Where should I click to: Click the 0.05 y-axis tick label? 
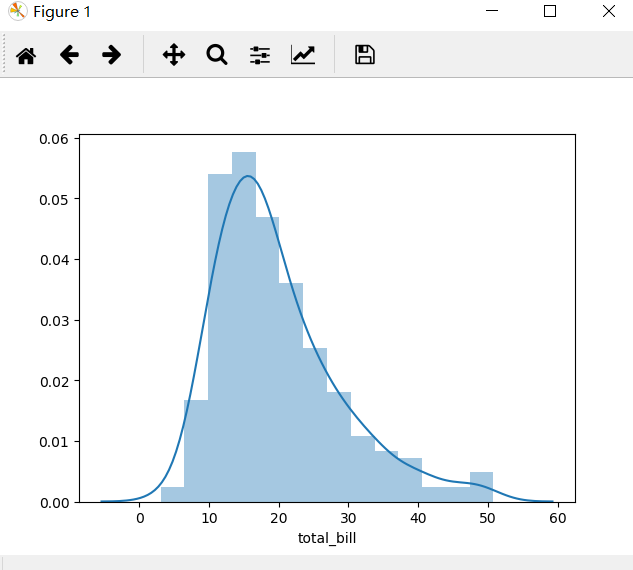[54, 200]
